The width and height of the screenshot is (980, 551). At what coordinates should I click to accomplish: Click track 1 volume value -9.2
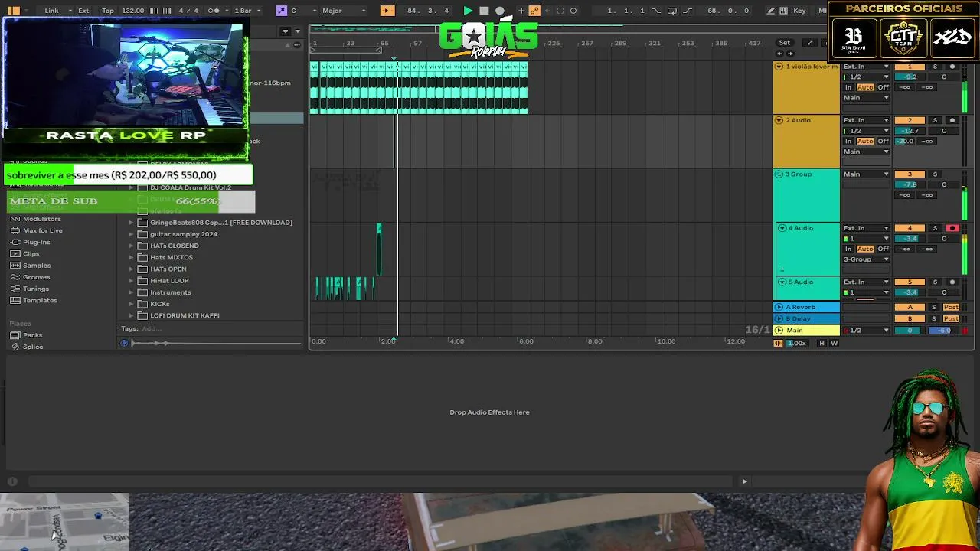(x=910, y=77)
